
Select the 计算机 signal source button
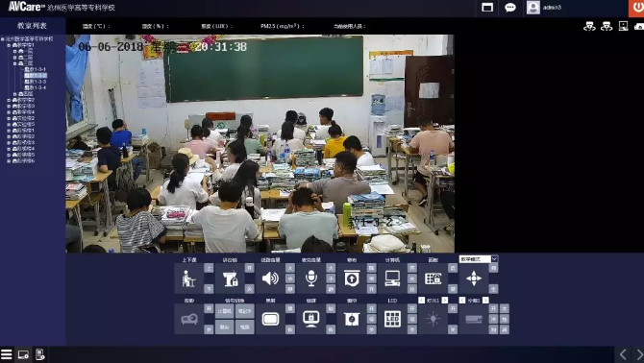[225, 311]
